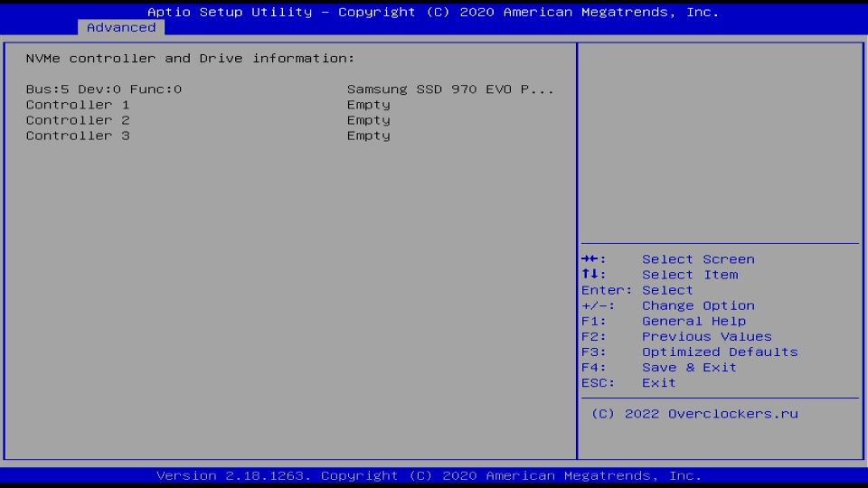Click the Empty value for Controller 2

coord(369,120)
